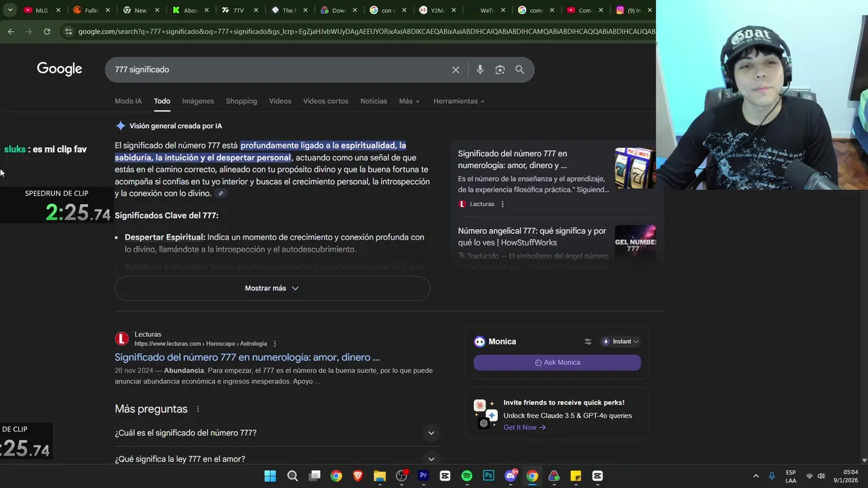868x488 pixels.
Task: Open File Explorer from taskbar
Action: pos(379,476)
